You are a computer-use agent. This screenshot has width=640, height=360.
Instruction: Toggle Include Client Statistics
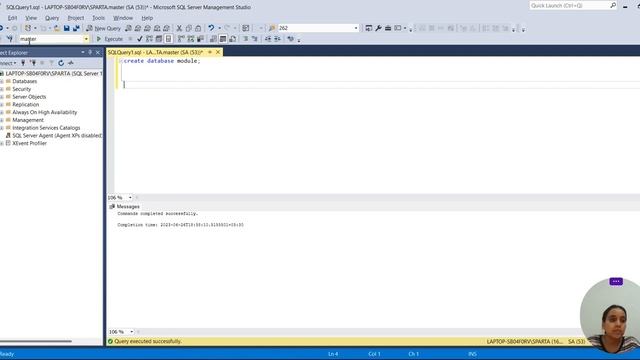[200, 39]
